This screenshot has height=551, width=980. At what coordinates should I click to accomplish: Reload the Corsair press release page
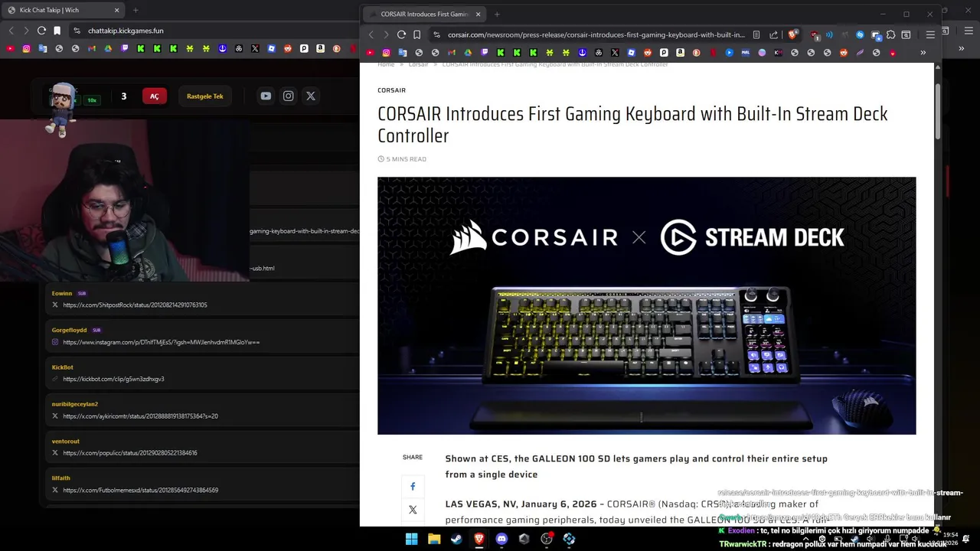(401, 34)
